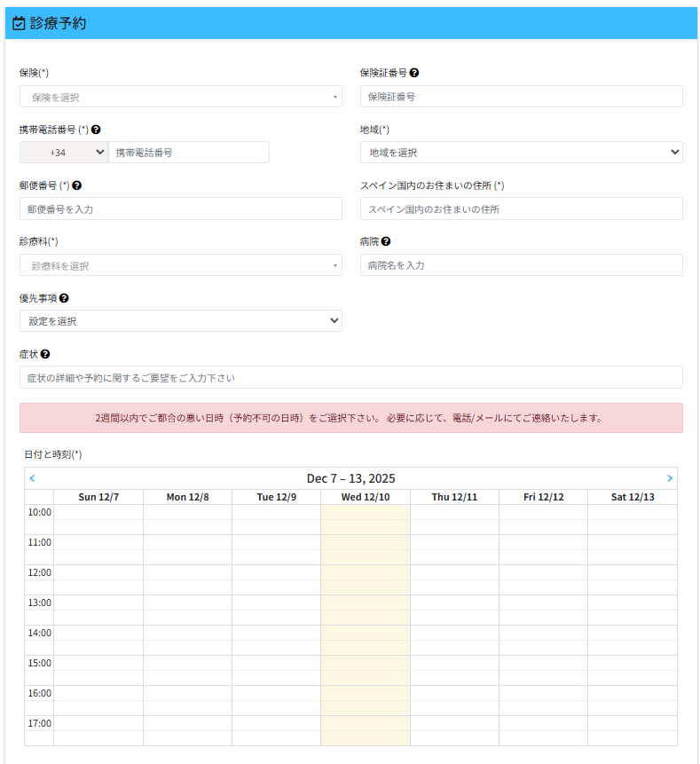Click help icon beside 病院 label
The width and height of the screenshot is (700, 764).
386,241
